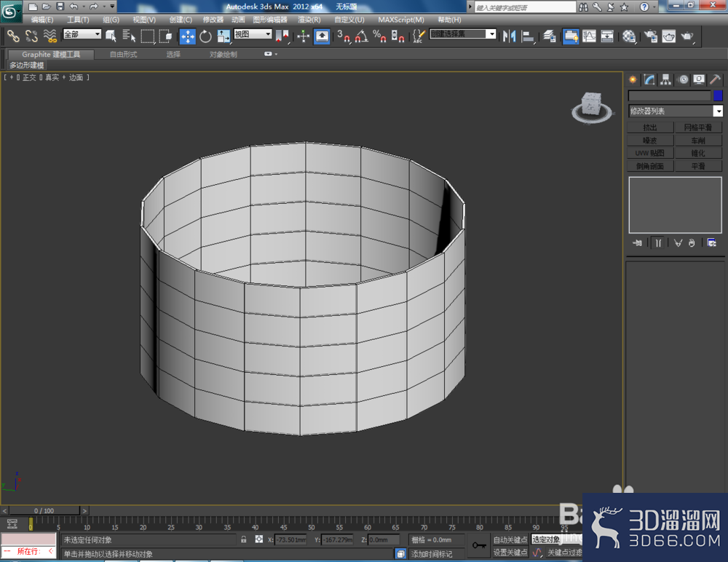This screenshot has height=562, width=728.
Task: Toggle the 3D Snaps button
Action: tap(343, 36)
